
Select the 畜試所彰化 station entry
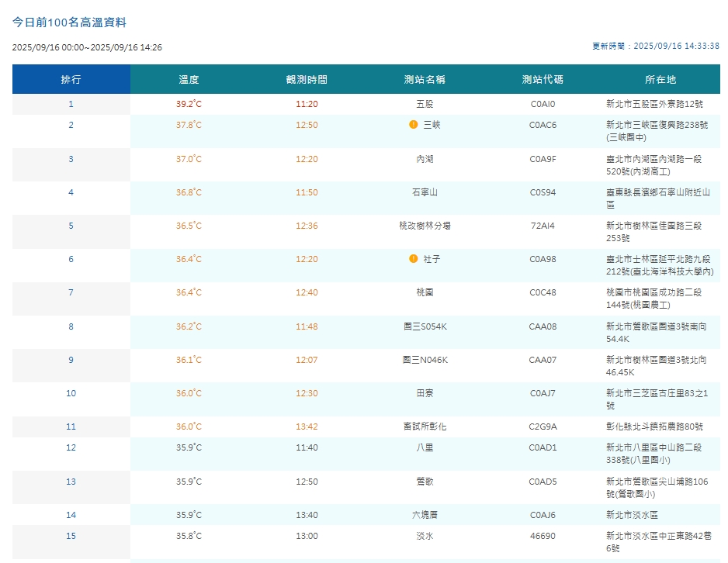click(x=425, y=427)
